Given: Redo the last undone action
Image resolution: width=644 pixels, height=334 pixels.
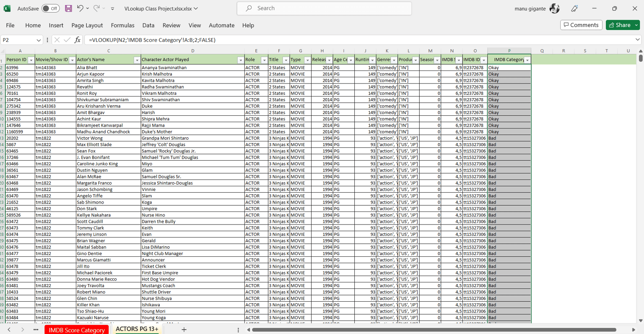Looking at the screenshot, I should (96, 8).
